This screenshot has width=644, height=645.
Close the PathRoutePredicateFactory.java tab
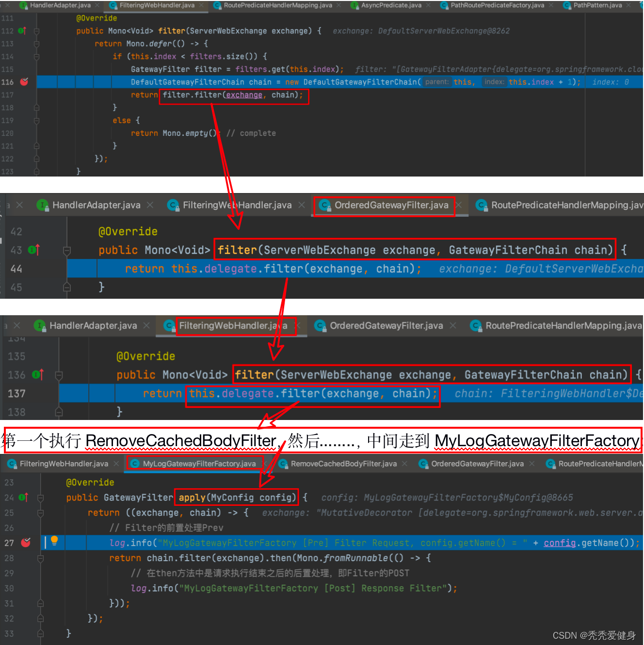coord(551,5)
